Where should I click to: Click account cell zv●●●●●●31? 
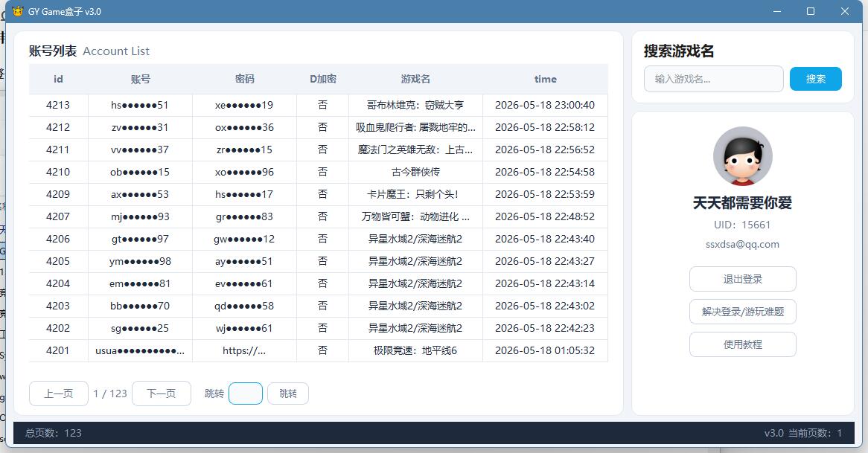[x=139, y=127]
